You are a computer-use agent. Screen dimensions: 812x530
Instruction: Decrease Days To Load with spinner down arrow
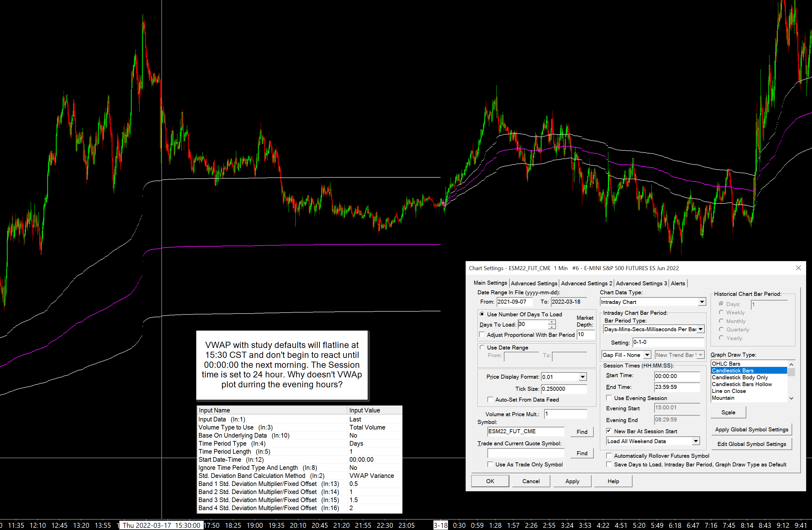pos(552,327)
